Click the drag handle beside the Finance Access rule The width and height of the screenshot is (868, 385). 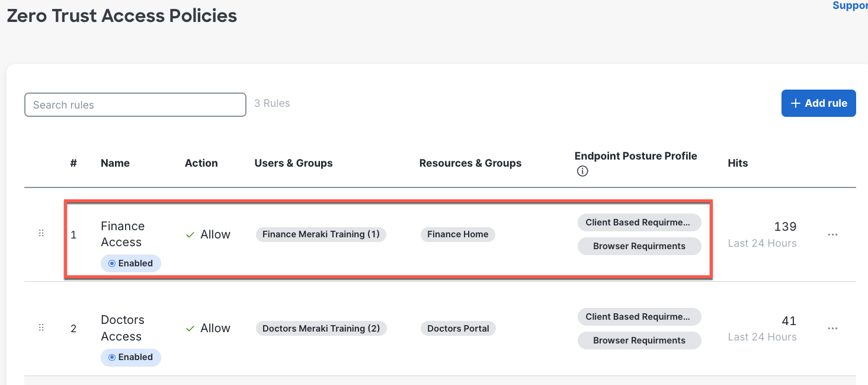coord(41,233)
